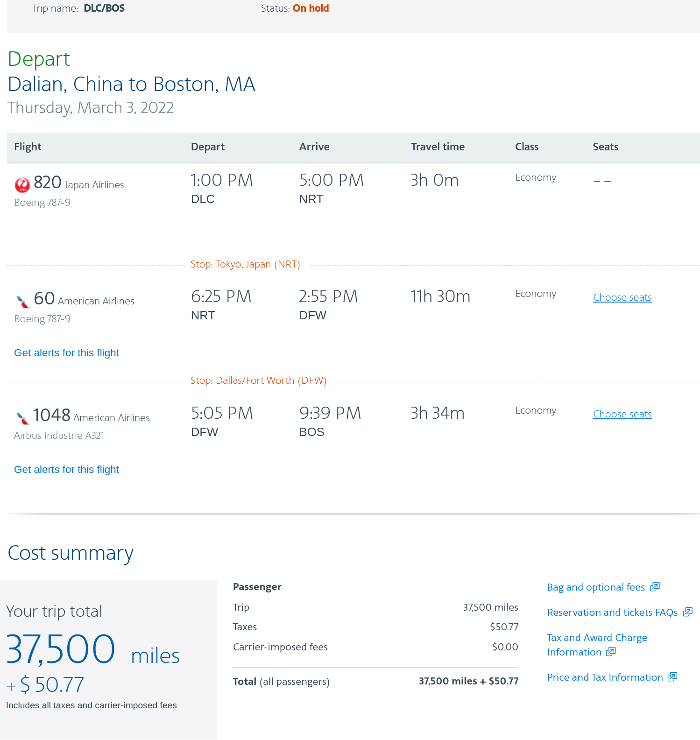This screenshot has height=740, width=700.
Task: Click the Taxes $50.77 value
Action: tap(504, 627)
